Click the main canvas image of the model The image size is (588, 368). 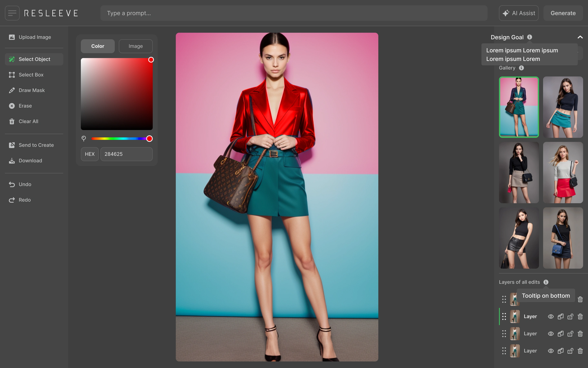pos(277,197)
